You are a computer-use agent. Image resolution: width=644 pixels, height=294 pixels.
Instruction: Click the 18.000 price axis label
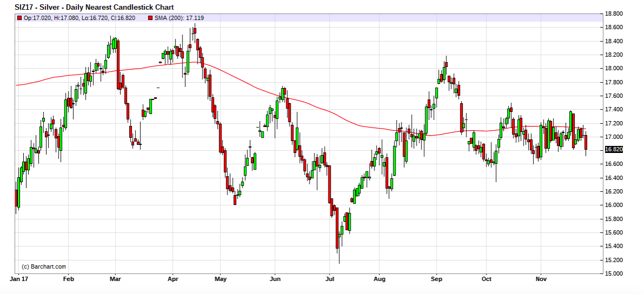[614, 69]
